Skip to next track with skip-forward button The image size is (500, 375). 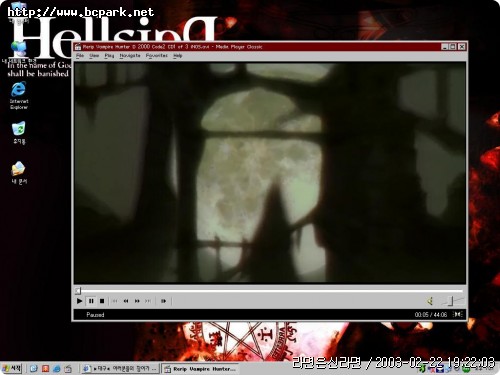tap(148, 301)
